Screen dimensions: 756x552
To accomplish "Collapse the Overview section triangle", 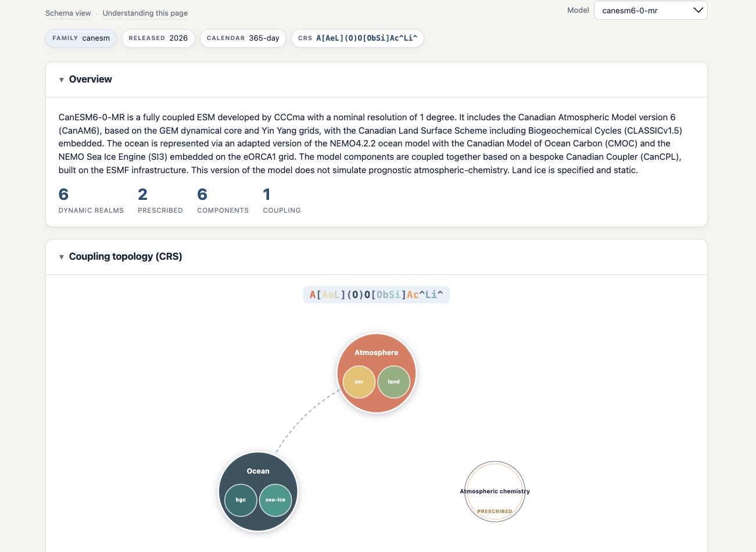I will click(62, 80).
